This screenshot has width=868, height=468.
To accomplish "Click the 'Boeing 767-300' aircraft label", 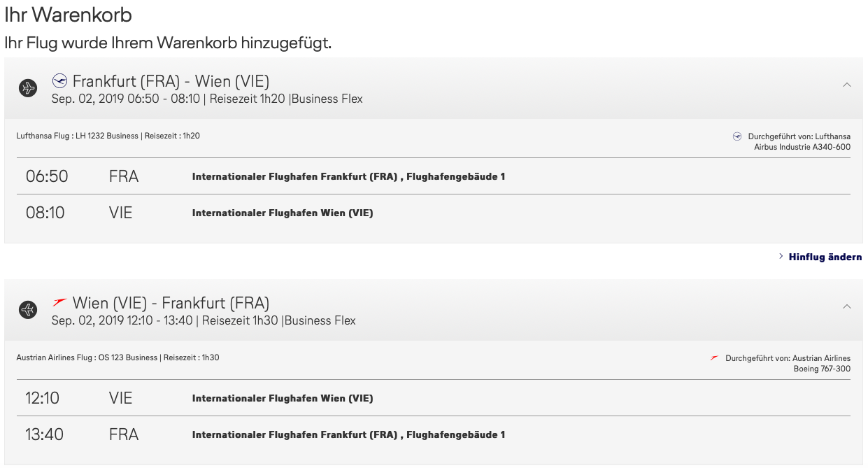I will 822,369.
